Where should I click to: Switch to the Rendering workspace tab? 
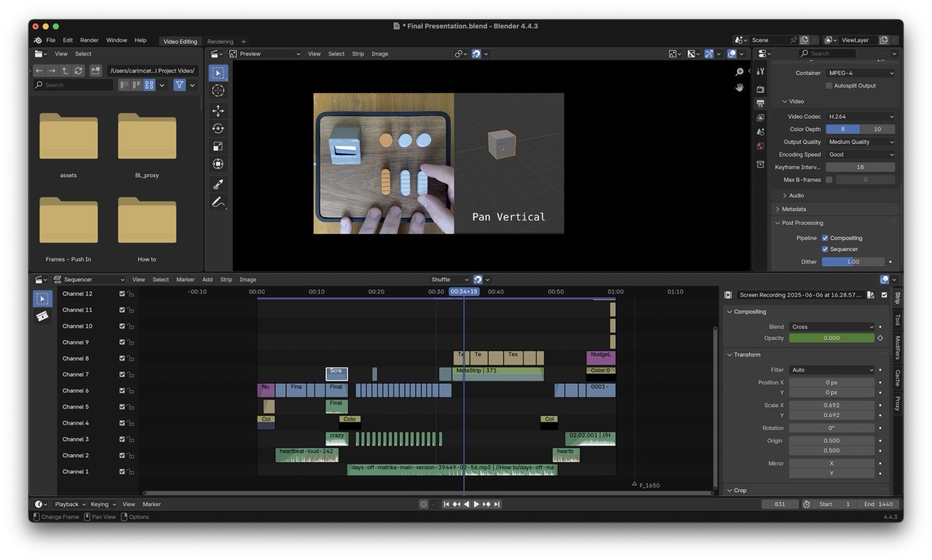click(220, 42)
